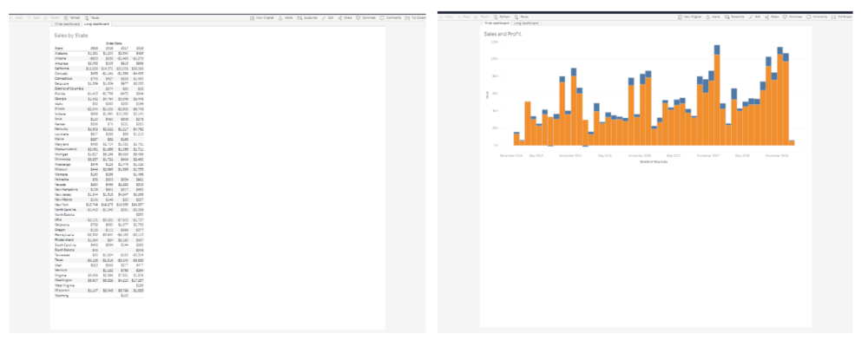868x347 pixels.
Task: Open Alerts in the right window
Action: pyautogui.click(x=713, y=17)
